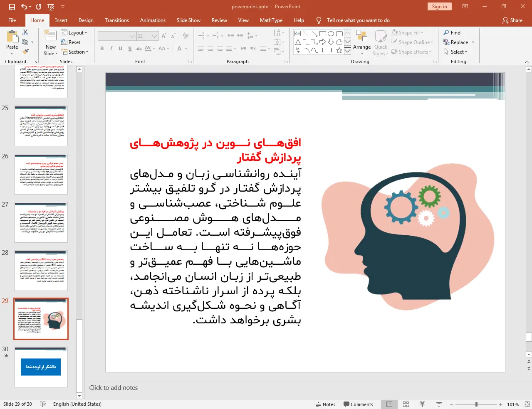Click the Share button
Screen dimensions: 532x409
coord(512,20)
